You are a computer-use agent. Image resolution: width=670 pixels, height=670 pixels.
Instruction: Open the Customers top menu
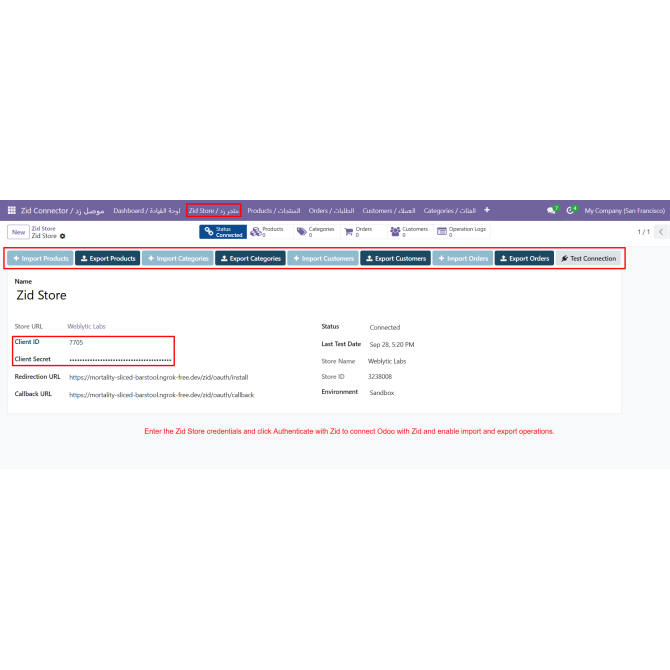388,211
